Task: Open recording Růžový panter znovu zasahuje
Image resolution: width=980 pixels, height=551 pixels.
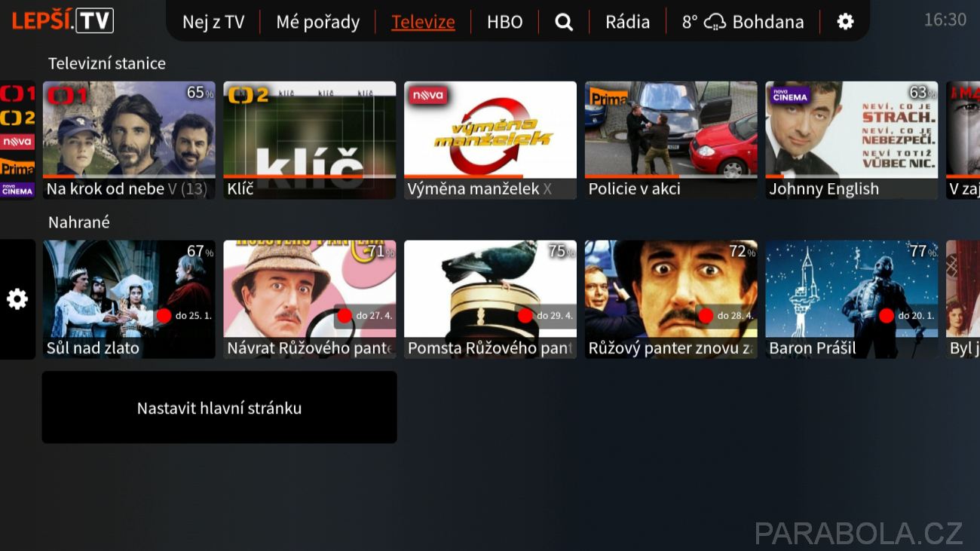Action: [x=671, y=299]
